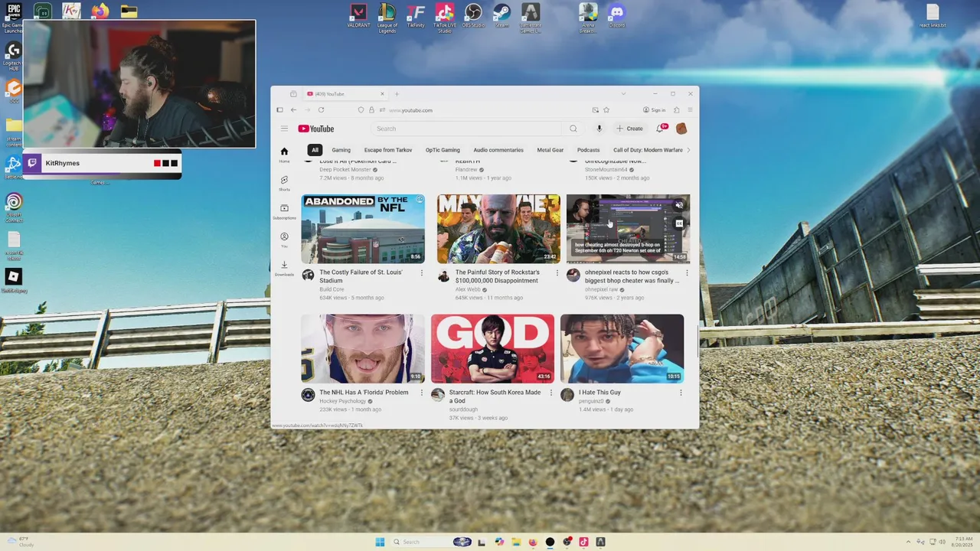Open the TikFinity desktop shortcut
This screenshot has height=551, width=980.
tap(416, 17)
